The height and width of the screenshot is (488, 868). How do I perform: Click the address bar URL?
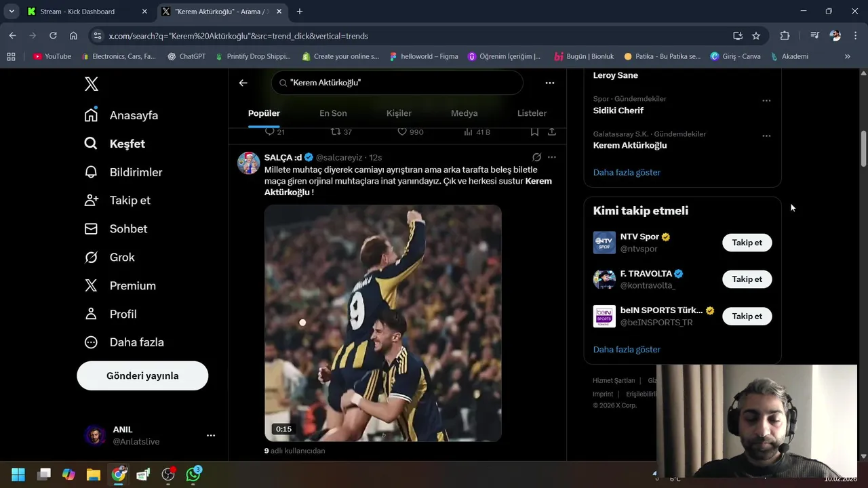238,36
